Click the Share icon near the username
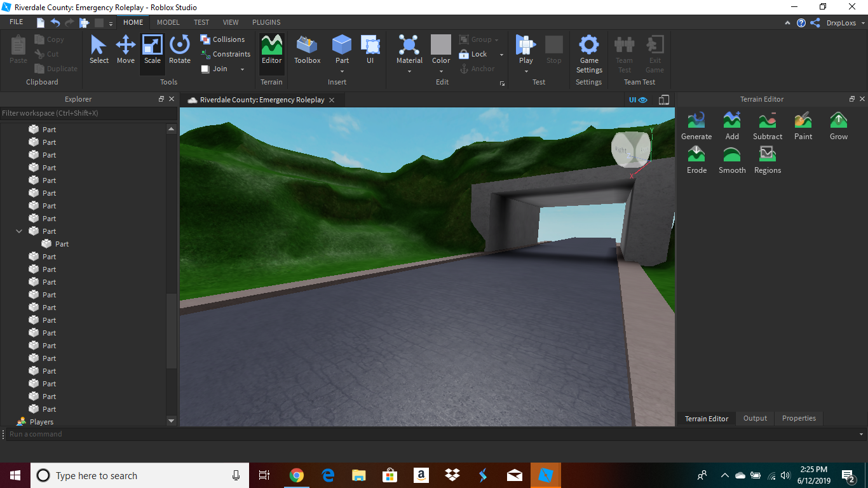868x488 pixels. tap(815, 23)
